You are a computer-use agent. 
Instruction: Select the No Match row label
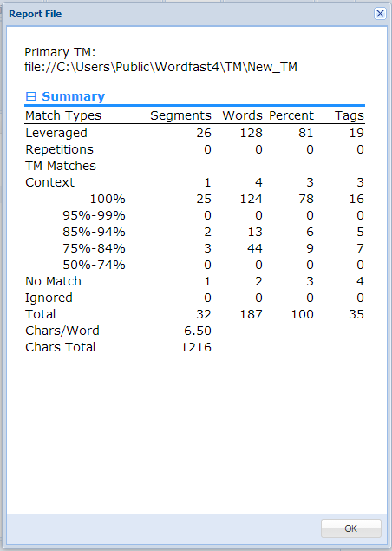coord(53,281)
